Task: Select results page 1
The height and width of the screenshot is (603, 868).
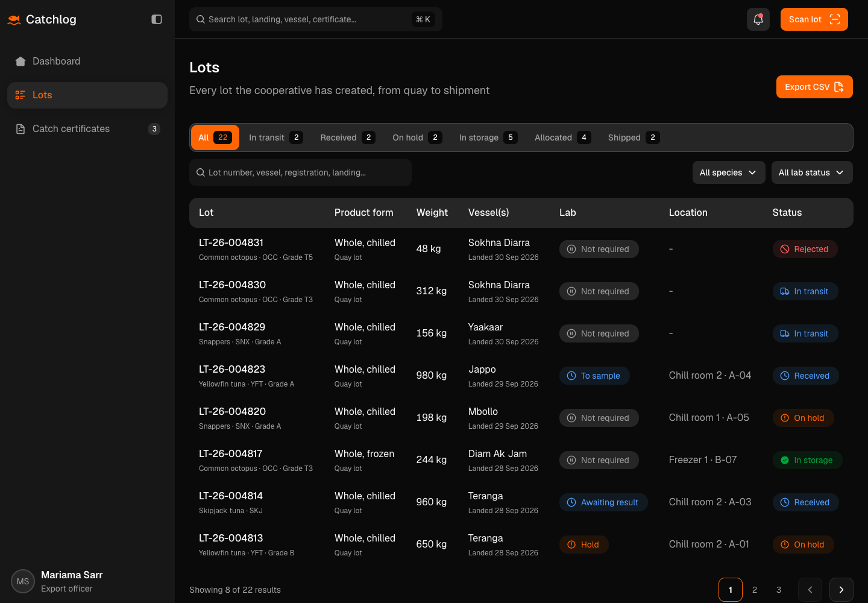Action: pos(731,590)
